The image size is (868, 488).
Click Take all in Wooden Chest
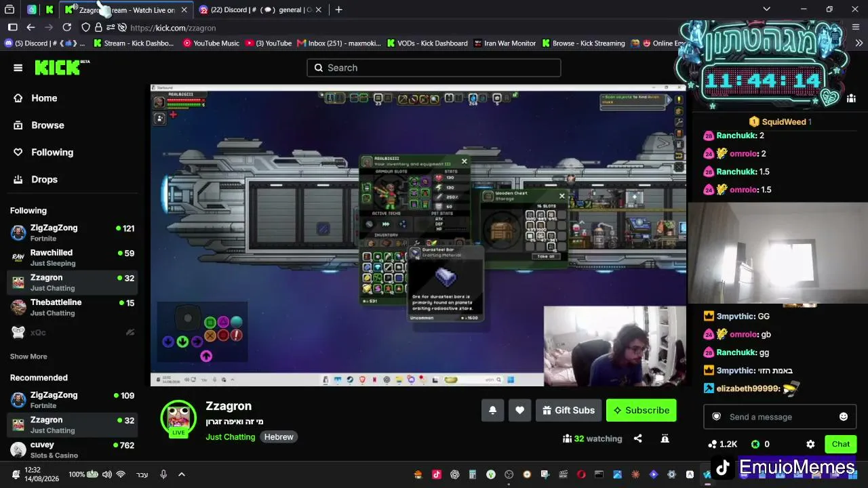(546, 256)
